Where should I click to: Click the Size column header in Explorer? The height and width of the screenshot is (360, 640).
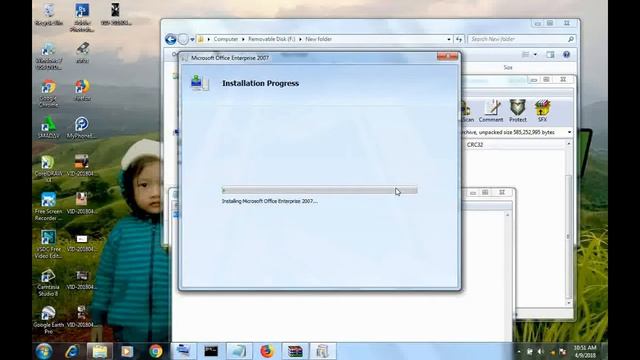[x=508, y=67]
